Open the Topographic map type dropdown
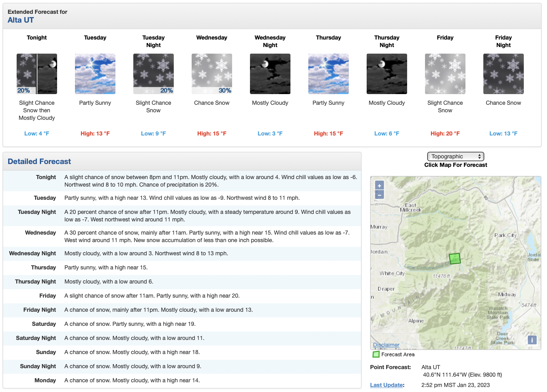Image resolution: width=547 pixels, height=392 pixels. (455, 156)
